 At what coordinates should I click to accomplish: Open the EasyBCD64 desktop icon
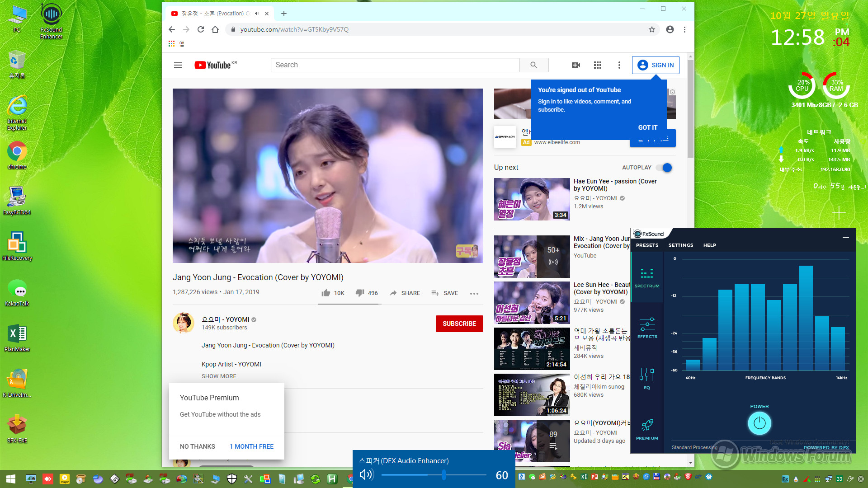[x=17, y=201]
